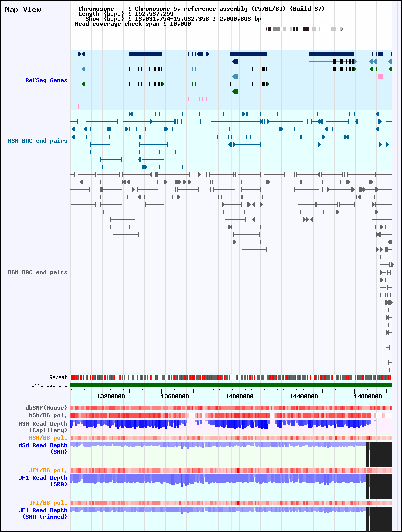
Task: Open the MSM Read Depth (SRA) label
Action: (43, 448)
